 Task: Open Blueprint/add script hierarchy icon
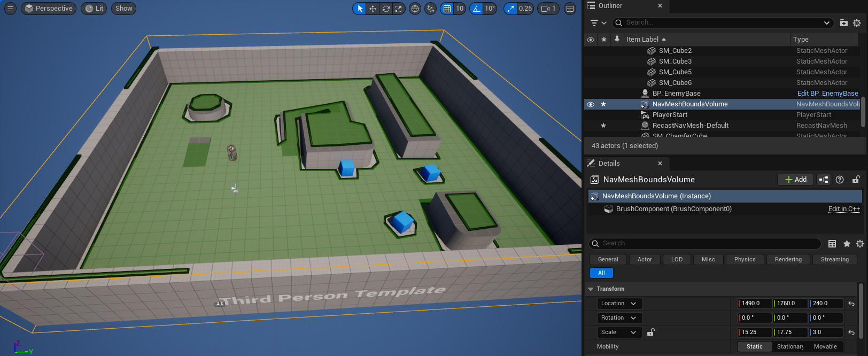[824, 180]
